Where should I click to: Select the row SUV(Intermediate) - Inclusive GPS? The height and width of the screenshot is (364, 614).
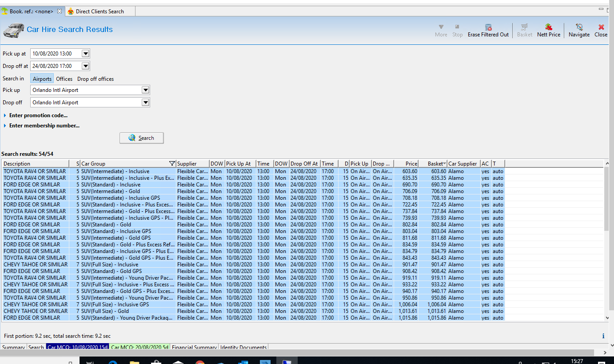pos(253,198)
